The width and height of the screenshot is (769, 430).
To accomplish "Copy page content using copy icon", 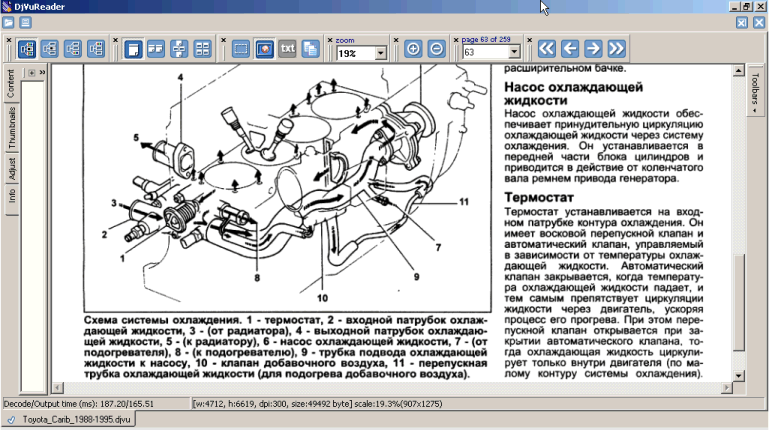I will (x=311, y=48).
